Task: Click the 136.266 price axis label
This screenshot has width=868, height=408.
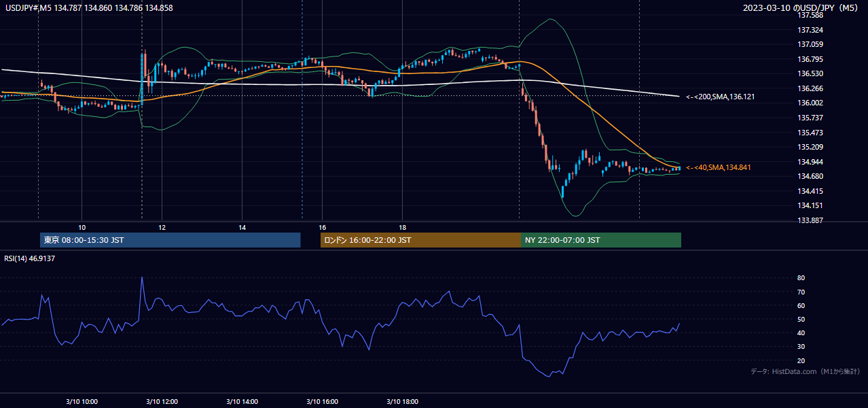Action: 811,88
